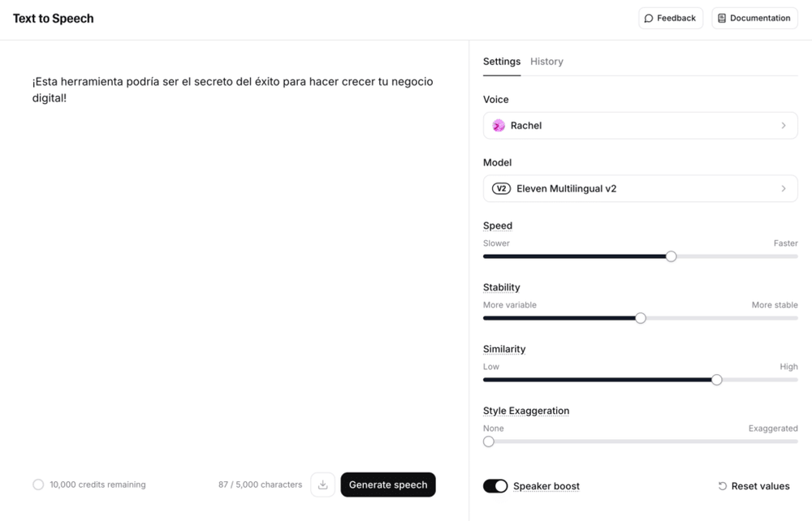This screenshot has height=521, width=812.
Task: Click the Similarity slider handle
Action: tap(717, 381)
